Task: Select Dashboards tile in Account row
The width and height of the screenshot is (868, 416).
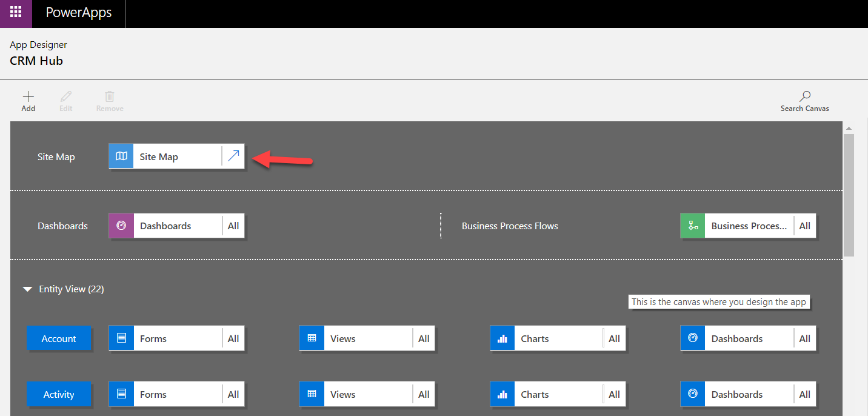Action: (x=749, y=338)
